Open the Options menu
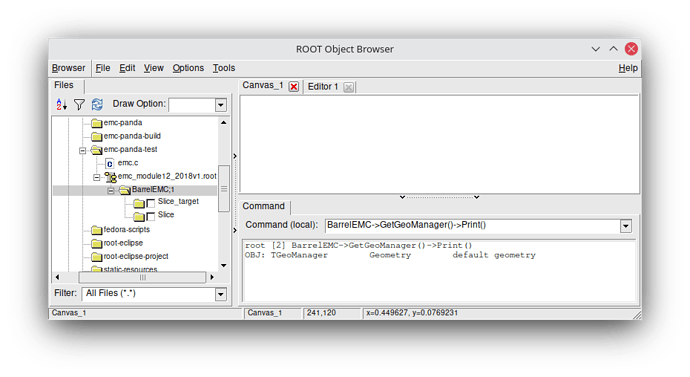The height and width of the screenshot is (377, 690). click(x=188, y=68)
